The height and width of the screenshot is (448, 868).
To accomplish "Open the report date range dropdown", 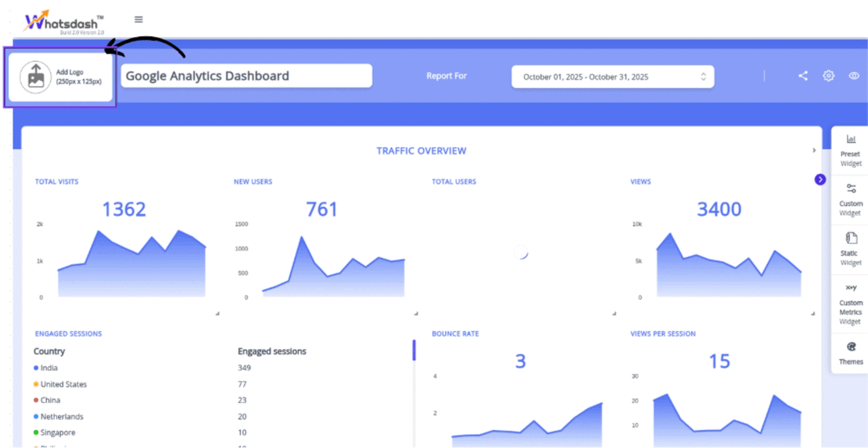I will coord(612,77).
